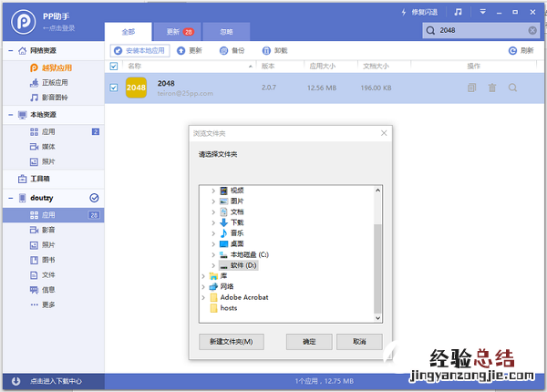Clear the 2048 search text
Viewport: 547px width, 392px height.
coord(532,30)
